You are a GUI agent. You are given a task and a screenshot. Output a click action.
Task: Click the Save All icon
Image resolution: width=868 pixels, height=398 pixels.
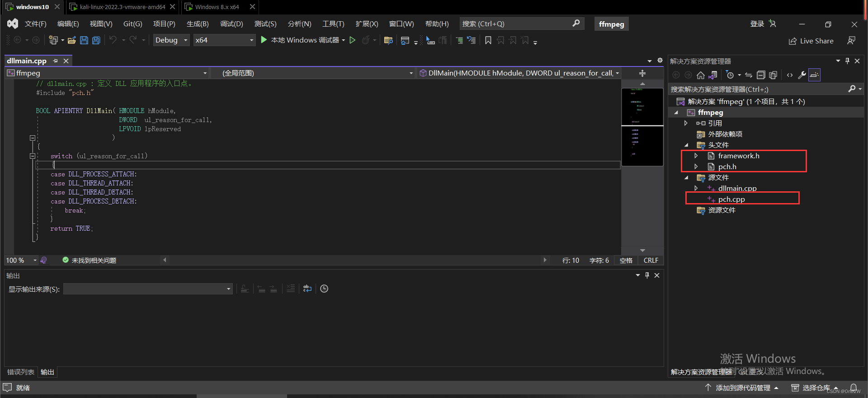point(96,40)
